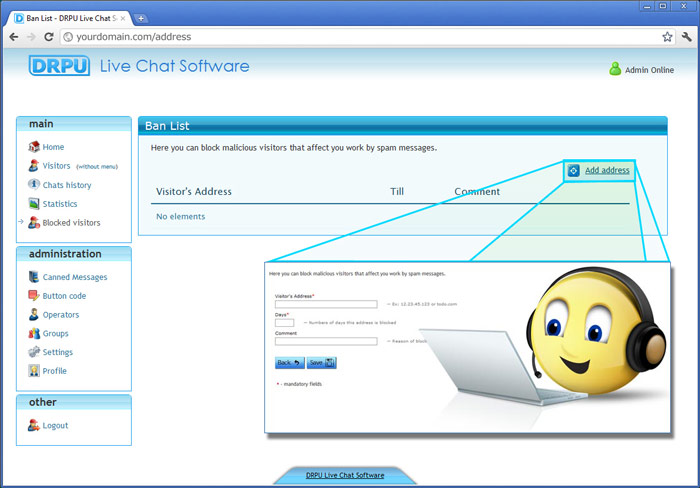
Task: Click Admin Online status text
Action: click(x=649, y=70)
